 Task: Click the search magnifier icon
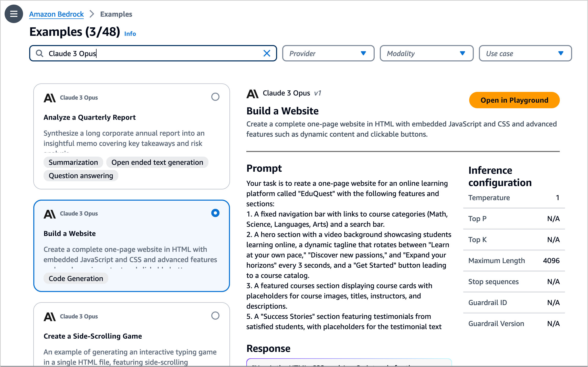click(39, 53)
